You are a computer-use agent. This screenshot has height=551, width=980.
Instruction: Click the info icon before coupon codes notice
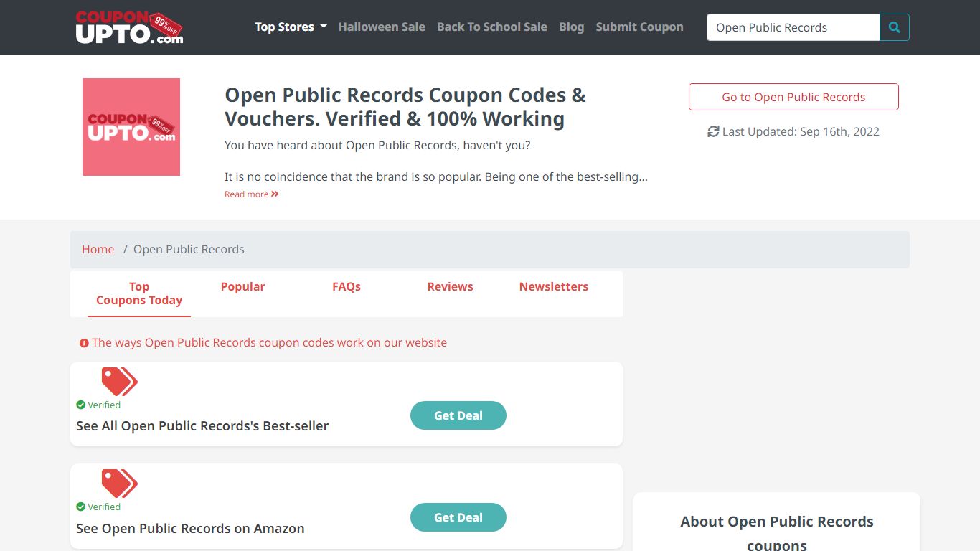click(84, 343)
